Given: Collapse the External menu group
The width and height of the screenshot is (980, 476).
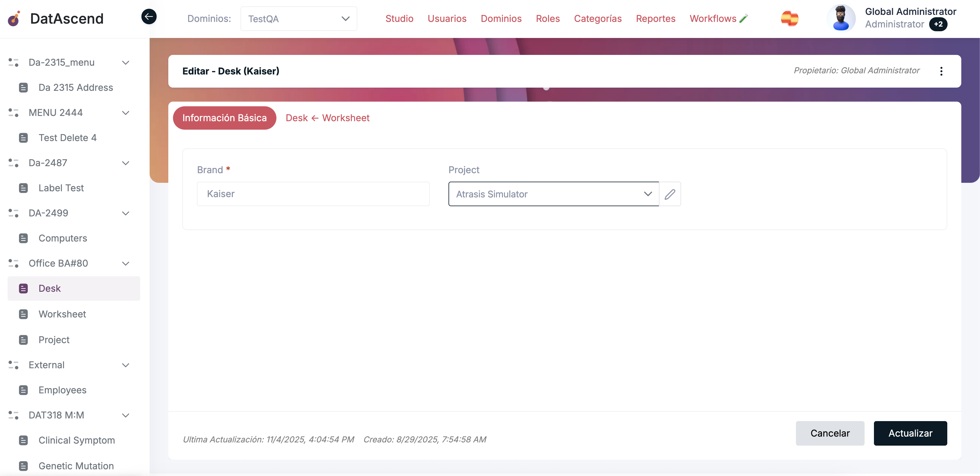Looking at the screenshot, I should [126, 365].
